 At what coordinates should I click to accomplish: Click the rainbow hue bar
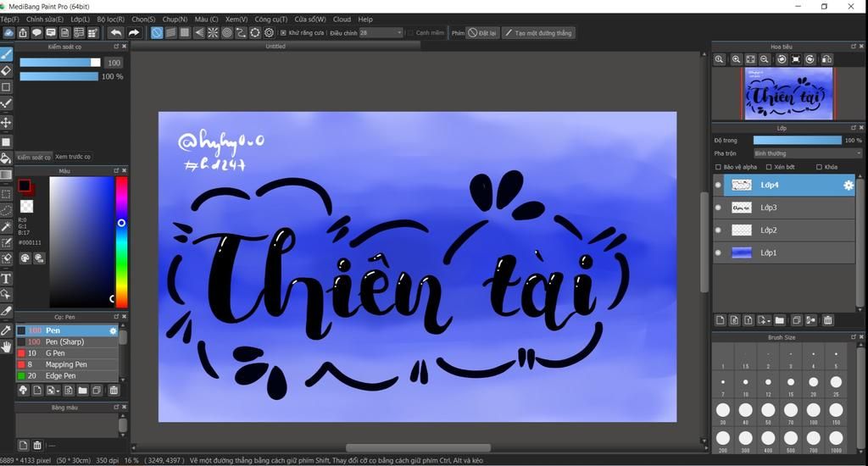121,241
